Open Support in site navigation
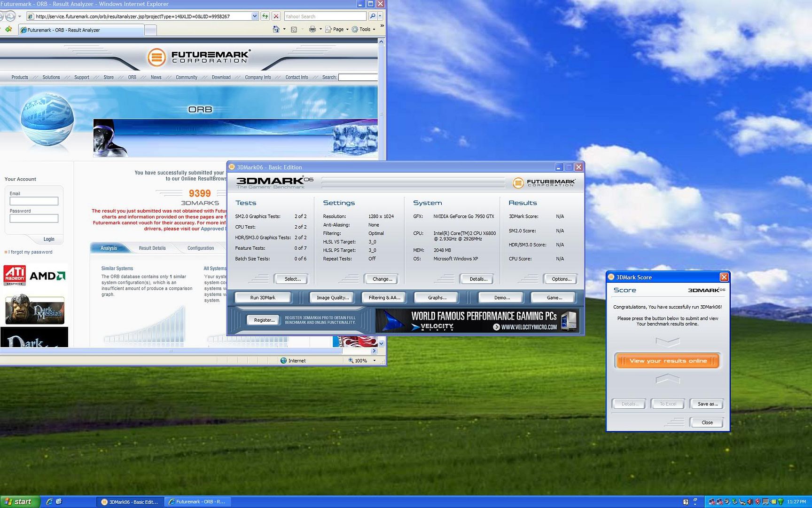The height and width of the screenshot is (508, 812). [x=82, y=77]
